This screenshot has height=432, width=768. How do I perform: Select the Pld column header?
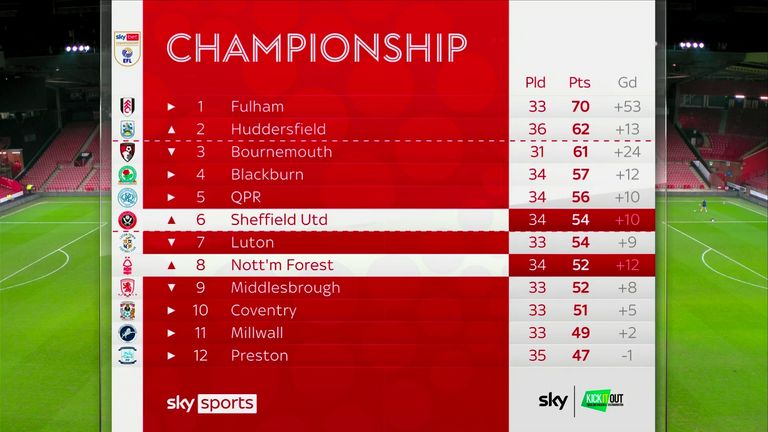(x=535, y=82)
